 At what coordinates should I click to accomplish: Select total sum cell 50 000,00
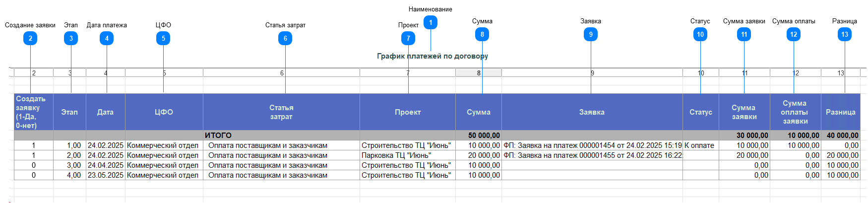(x=479, y=136)
